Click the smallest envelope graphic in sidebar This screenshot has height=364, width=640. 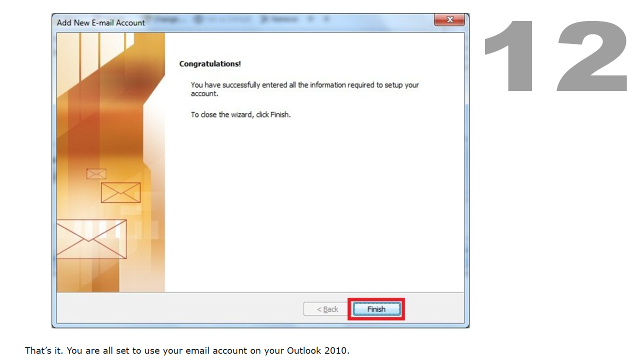click(96, 173)
